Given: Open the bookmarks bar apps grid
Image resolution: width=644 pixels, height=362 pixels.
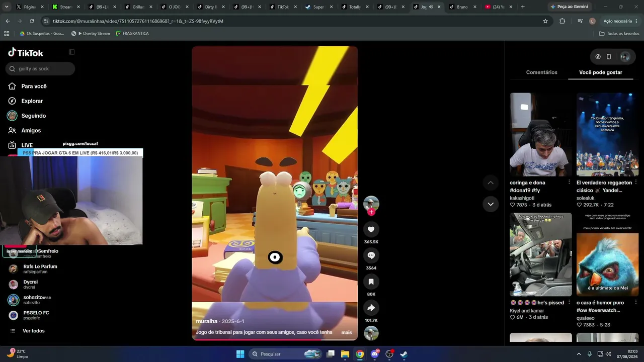Looking at the screenshot, I should click(x=7, y=34).
